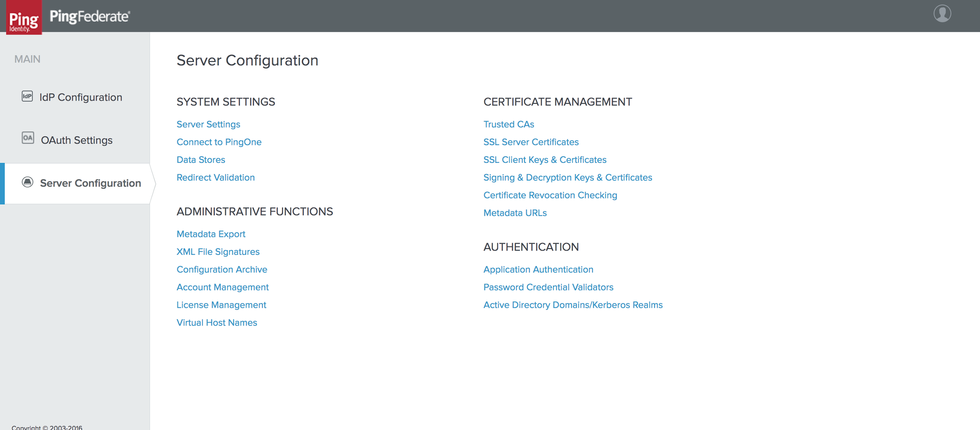Open Configuration Archive
Screen dimensions: 980x430
(222, 269)
